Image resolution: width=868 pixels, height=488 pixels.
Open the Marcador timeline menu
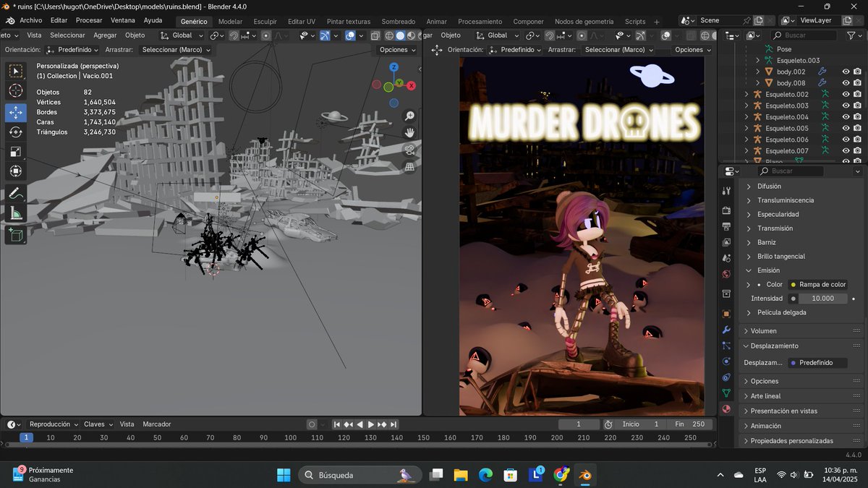pos(157,424)
